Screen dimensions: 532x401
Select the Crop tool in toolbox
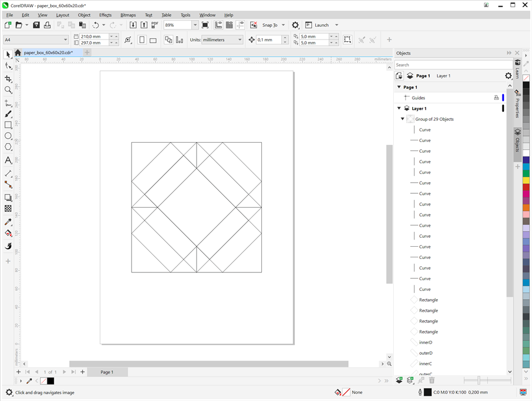[x=8, y=79]
